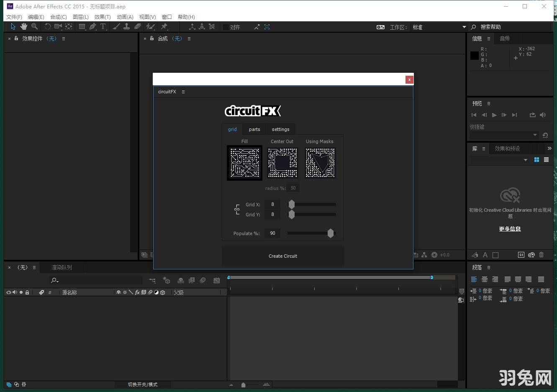
Task: Select the Hand tool in toolbar
Action: click(x=24, y=27)
